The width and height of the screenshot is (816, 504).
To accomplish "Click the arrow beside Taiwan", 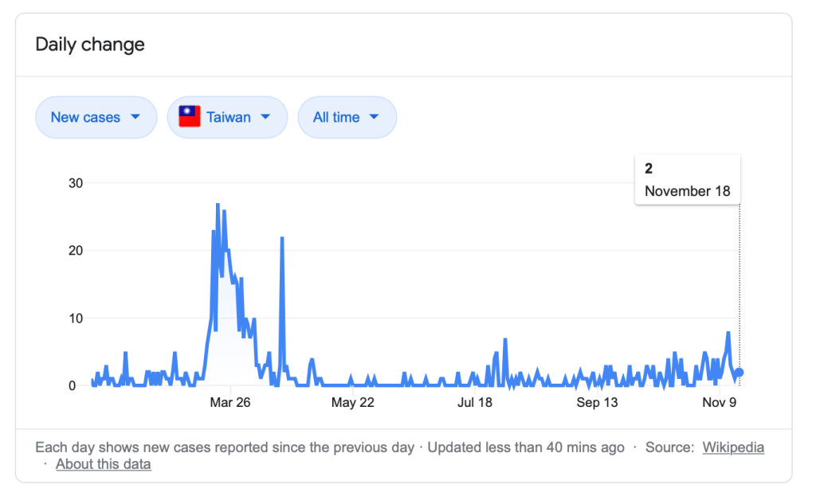I will point(265,117).
